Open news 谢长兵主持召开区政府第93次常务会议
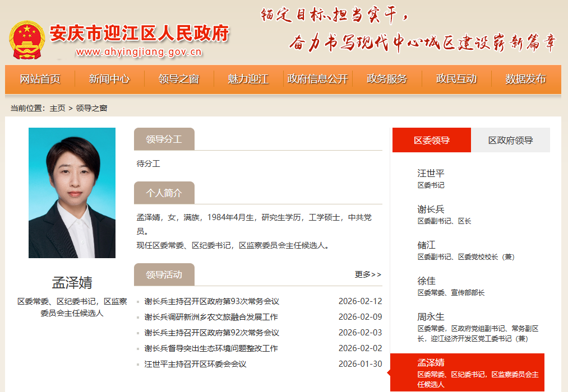The image size is (568, 392). pyautogui.click(x=211, y=301)
